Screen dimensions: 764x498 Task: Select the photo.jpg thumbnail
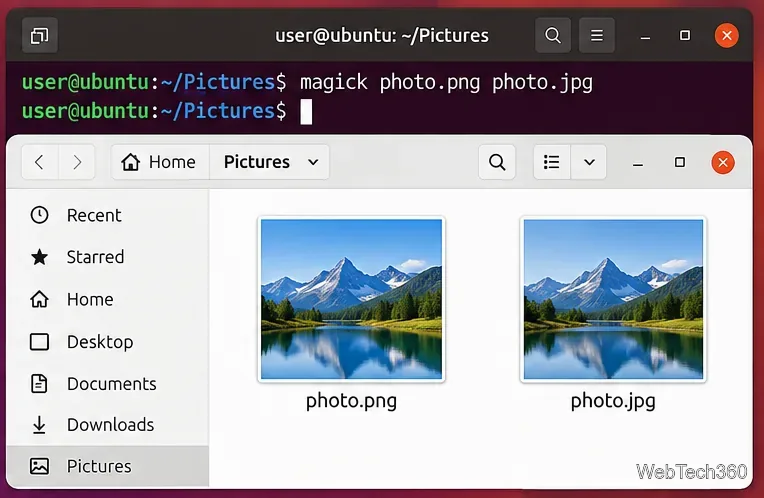pyautogui.click(x=613, y=299)
